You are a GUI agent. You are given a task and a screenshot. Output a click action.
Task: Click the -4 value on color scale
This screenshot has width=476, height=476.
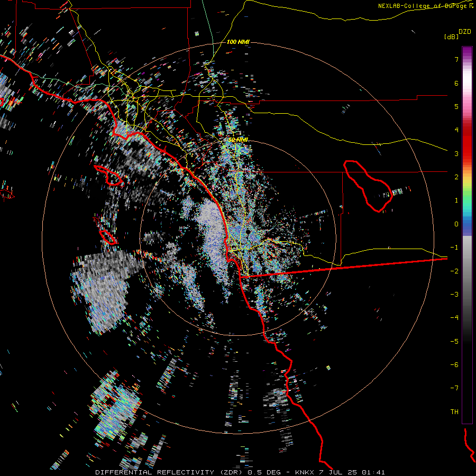[454, 317]
